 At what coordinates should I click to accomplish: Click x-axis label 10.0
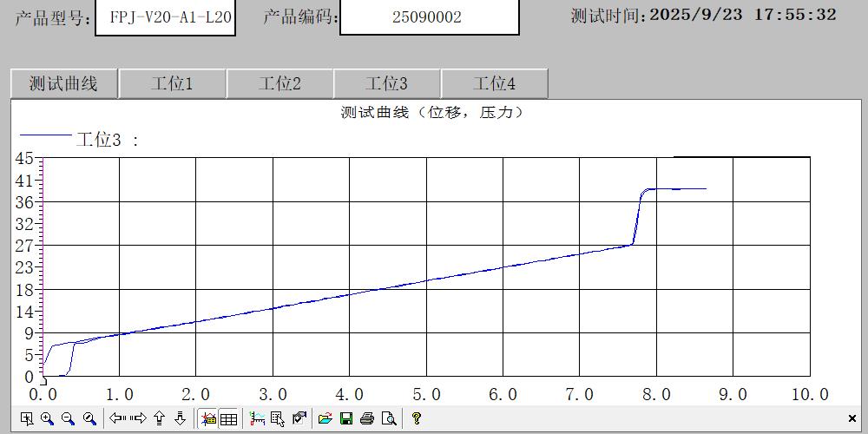810,395
